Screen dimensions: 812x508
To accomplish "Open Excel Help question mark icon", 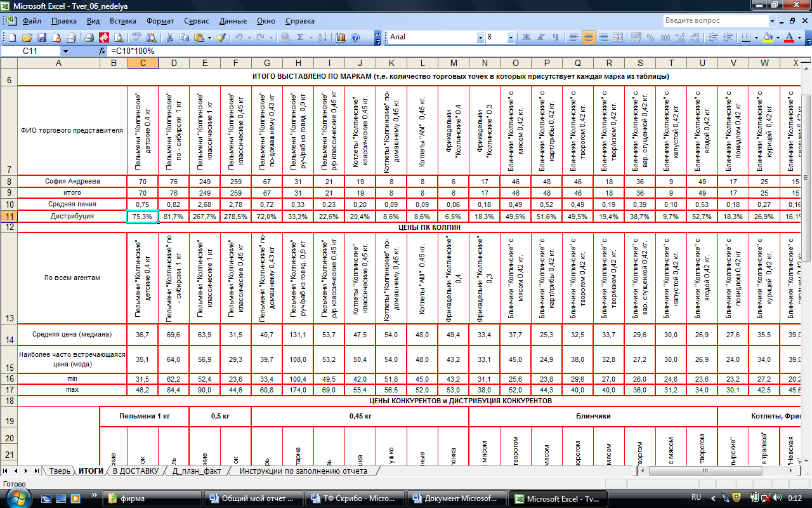I will [x=355, y=37].
